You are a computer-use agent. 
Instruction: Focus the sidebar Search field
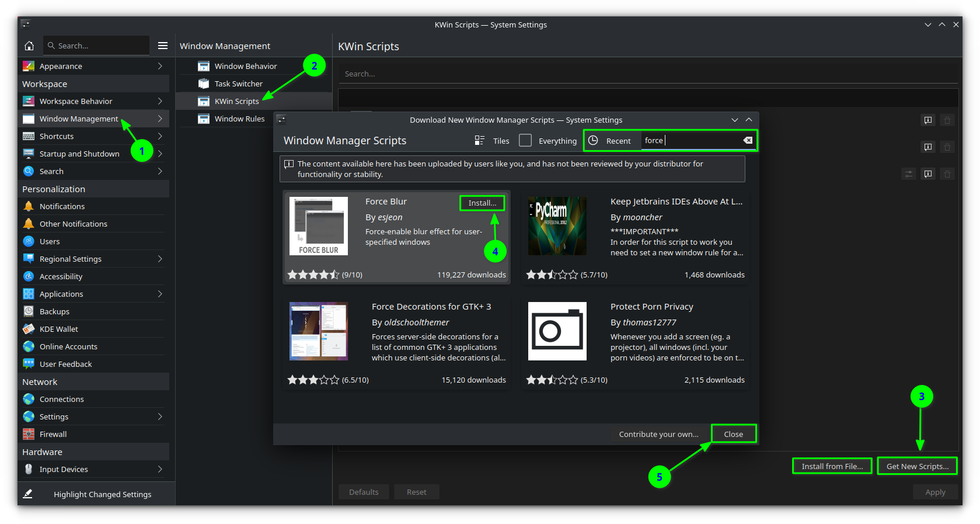coord(96,46)
